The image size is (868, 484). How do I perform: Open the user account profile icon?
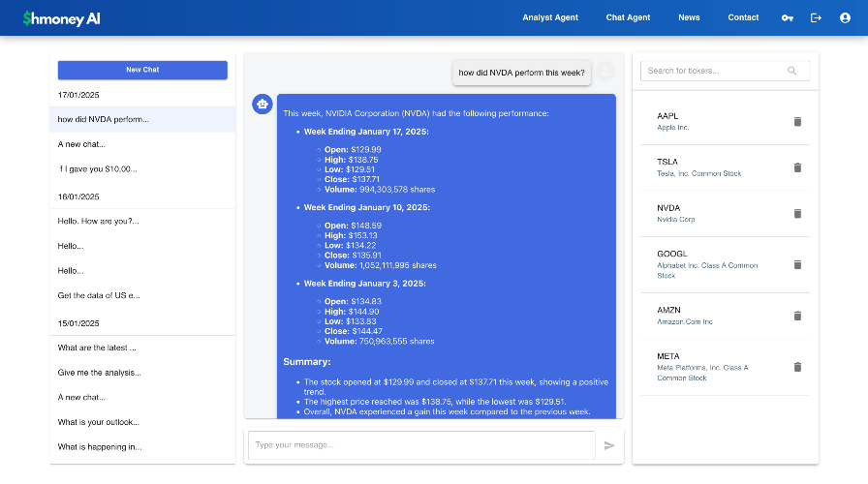coord(845,18)
